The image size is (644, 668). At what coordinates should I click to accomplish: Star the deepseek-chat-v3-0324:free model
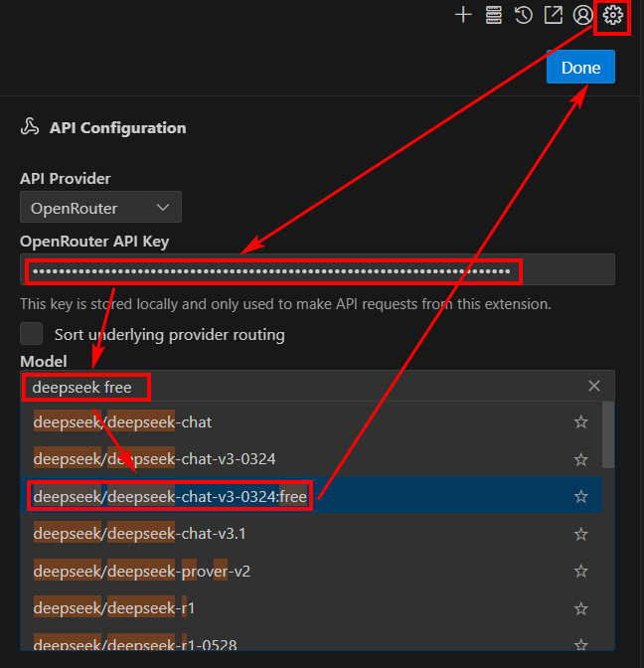click(x=581, y=496)
